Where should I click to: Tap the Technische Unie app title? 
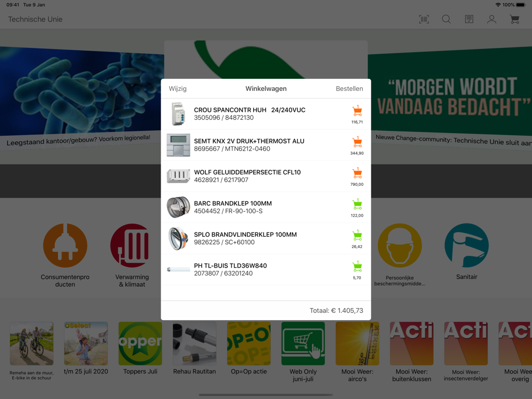(35, 19)
